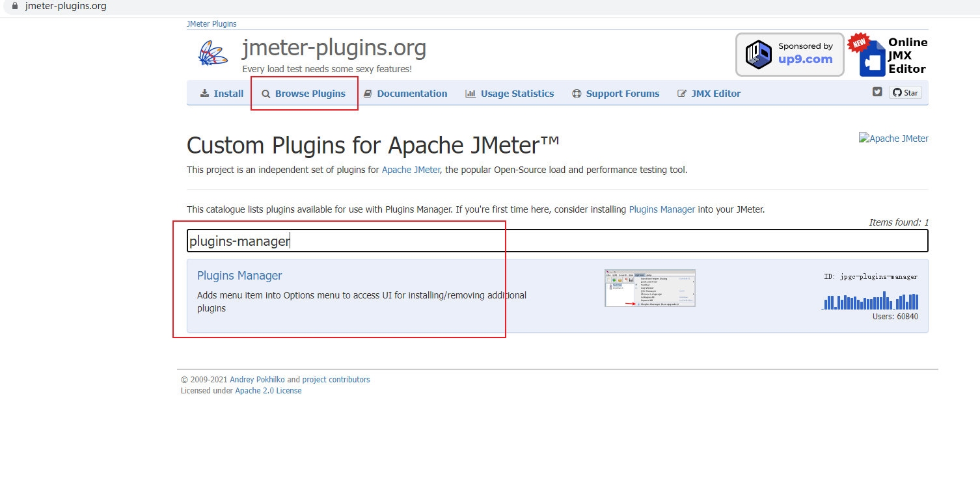Click the Browse Plugins magnifier icon
The image size is (980, 502).
[266, 94]
